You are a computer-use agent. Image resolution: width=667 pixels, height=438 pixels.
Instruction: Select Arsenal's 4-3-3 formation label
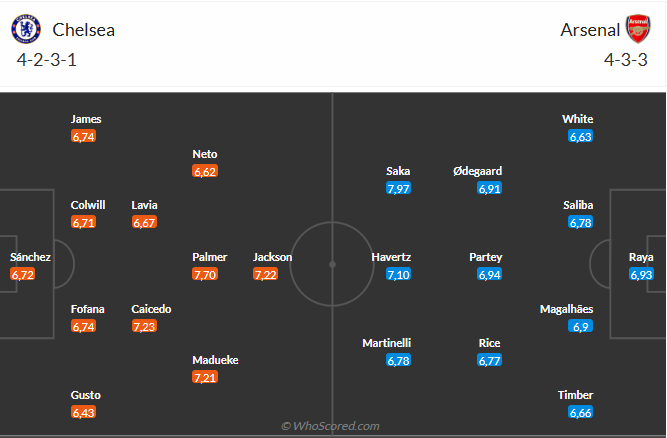(x=626, y=60)
